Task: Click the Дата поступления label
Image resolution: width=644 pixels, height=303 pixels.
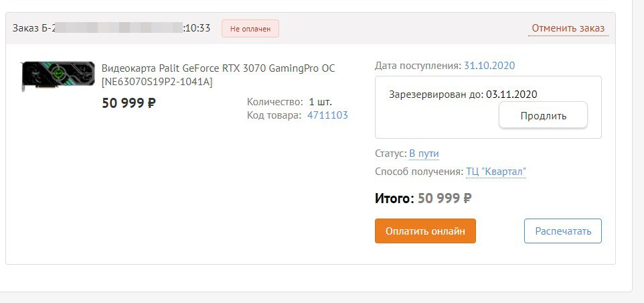Action: click(418, 66)
